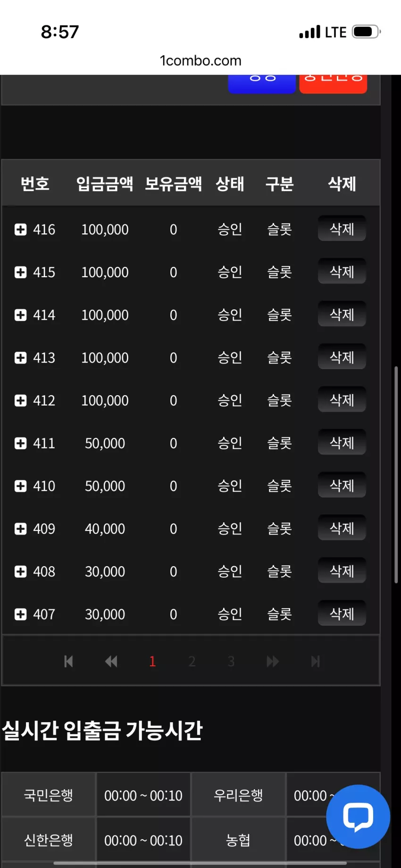The width and height of the screenshot is (401, 868).
Task: Click the plus icon for row 411
Action: (20, 443)
